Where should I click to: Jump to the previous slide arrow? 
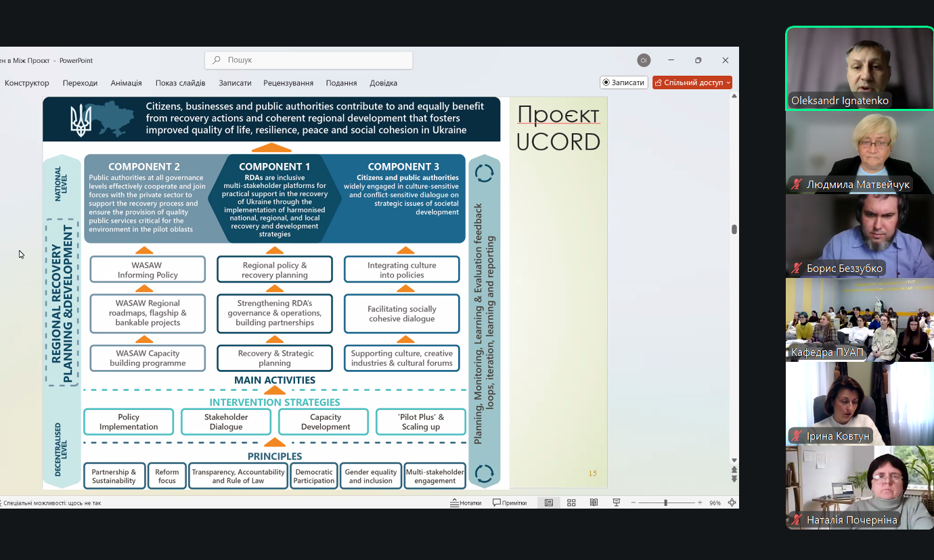734,469
